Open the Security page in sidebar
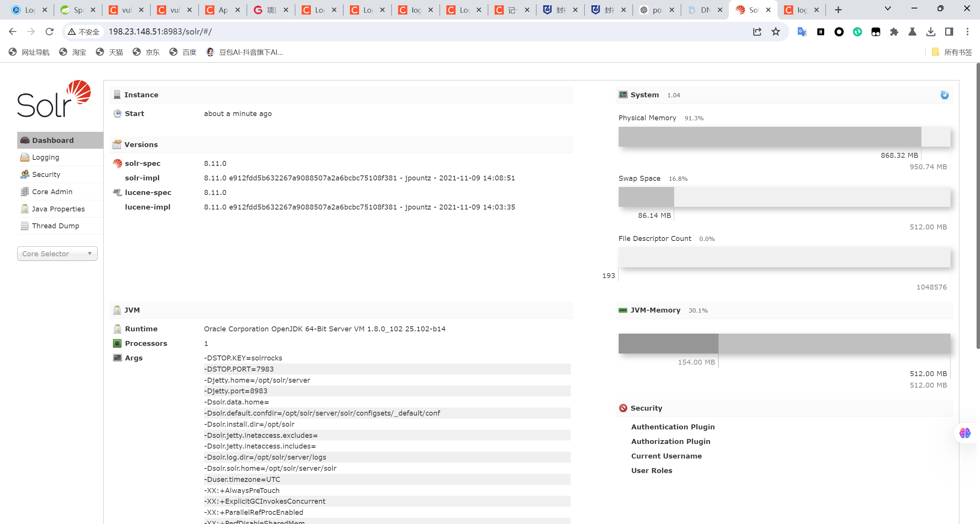This screenshot has width=980, height=524. click(x=60, y=175)
